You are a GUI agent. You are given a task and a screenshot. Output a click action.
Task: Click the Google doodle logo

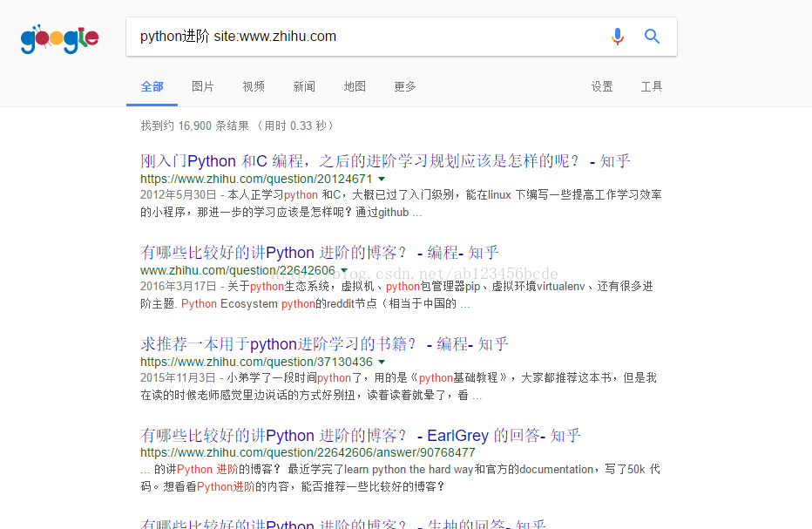pos(59,39)
